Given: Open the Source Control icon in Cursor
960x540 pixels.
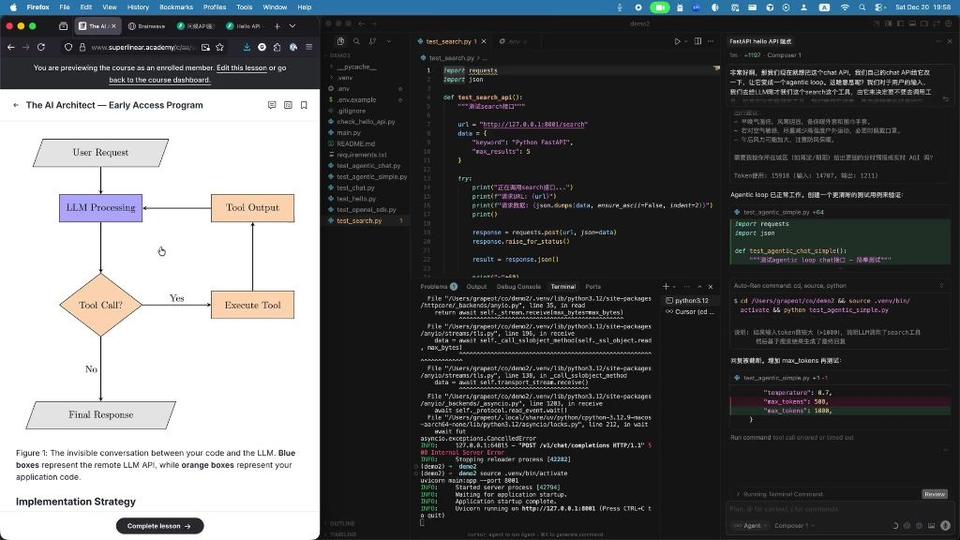Looking at the screenshot, I should (372, 41).
